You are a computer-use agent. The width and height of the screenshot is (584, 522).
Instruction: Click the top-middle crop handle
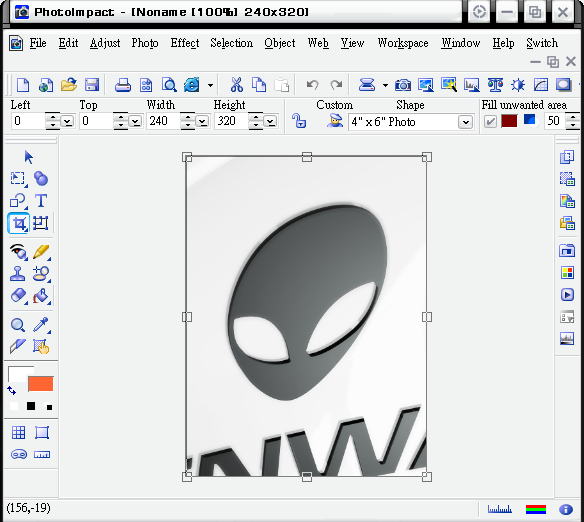(307, 157)
